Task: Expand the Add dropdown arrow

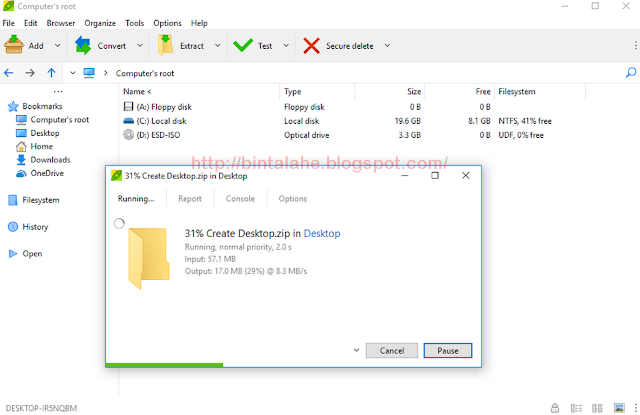Action: (x=58, y=45)
